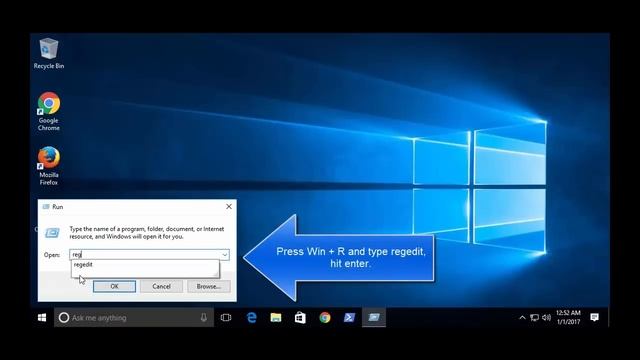This screenshot has height=360, width=640.
Task: Open Task View from the taskbar
Action: tap(226, 318)
